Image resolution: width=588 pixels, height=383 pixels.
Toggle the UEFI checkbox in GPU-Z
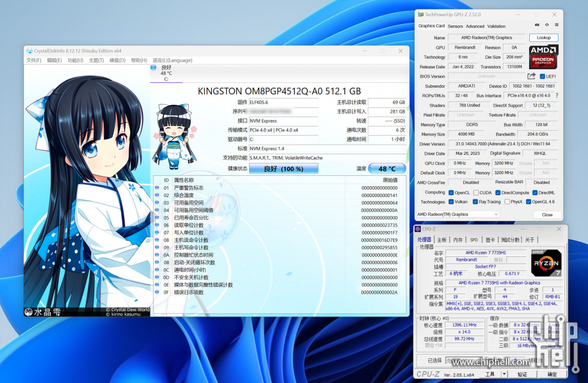click(x=542, y=76)
